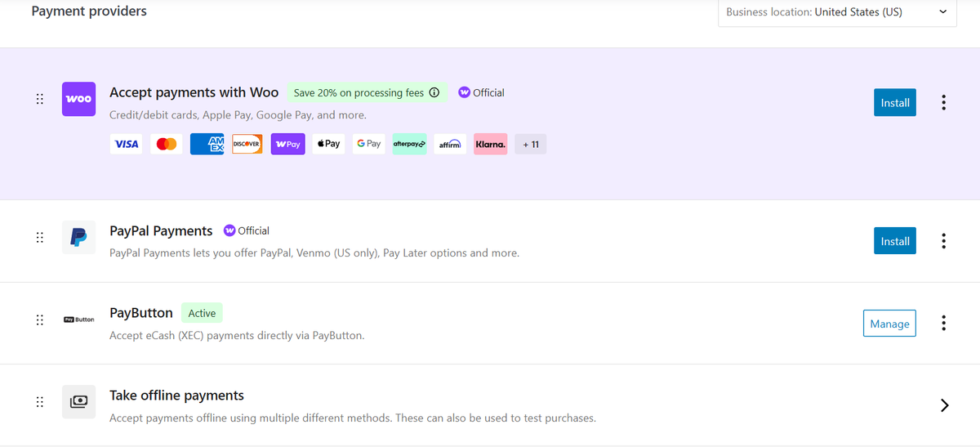
Task: Grab the offline payments row drag handle
Action: tap(39, 402)
